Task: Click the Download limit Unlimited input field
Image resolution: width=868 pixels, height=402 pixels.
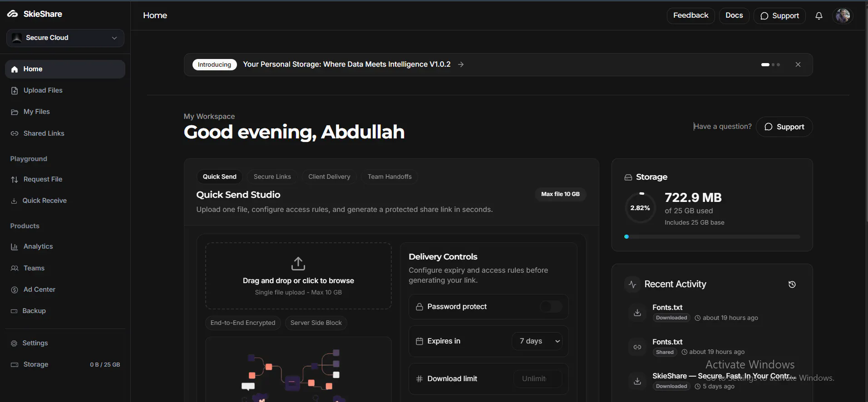Action: pyautogui.click(x=538, y=379)
